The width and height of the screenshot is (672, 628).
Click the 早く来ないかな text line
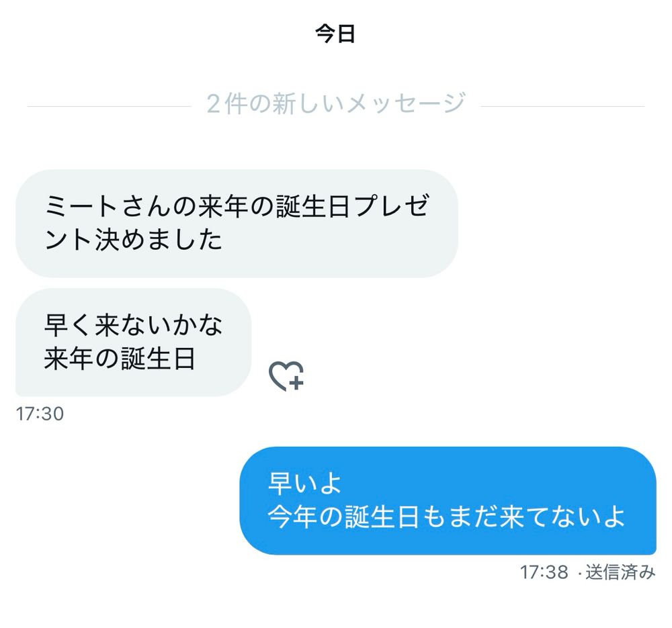133,326
